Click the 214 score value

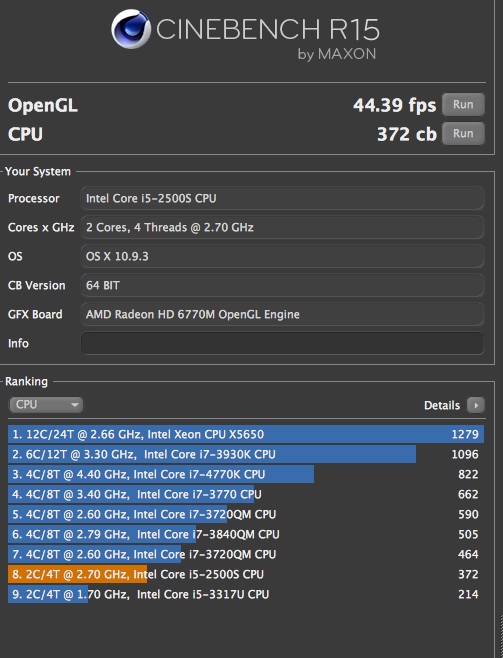point(468,594)
